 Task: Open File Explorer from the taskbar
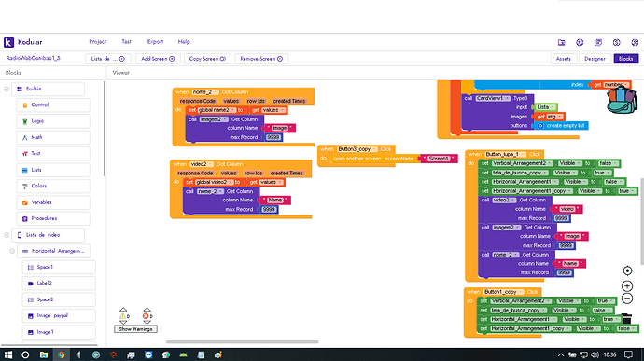(44, 354)
